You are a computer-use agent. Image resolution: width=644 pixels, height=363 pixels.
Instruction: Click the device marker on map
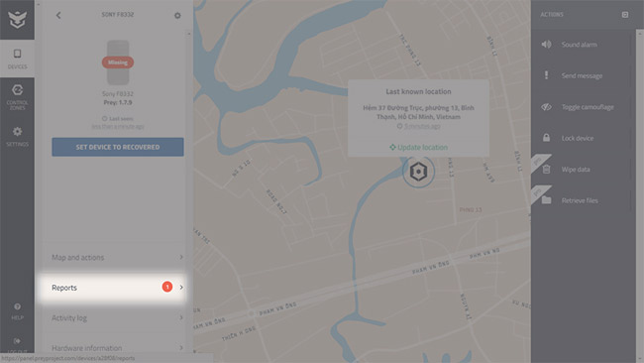(418, 172)
